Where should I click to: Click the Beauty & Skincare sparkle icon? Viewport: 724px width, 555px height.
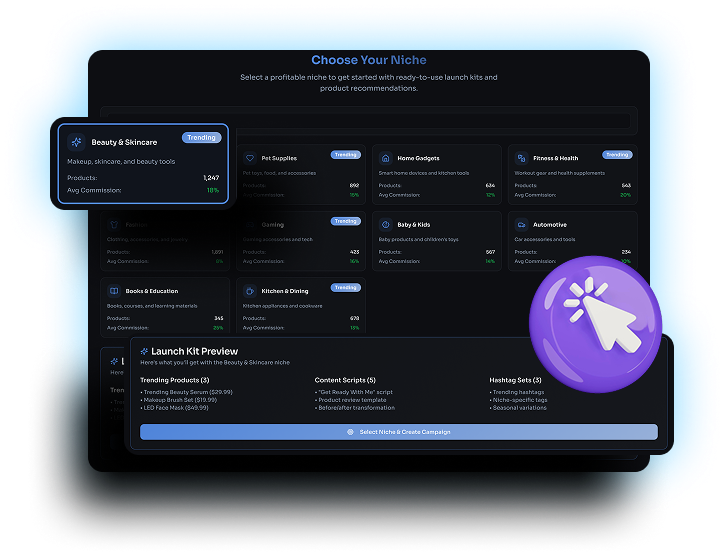point(76,142)
